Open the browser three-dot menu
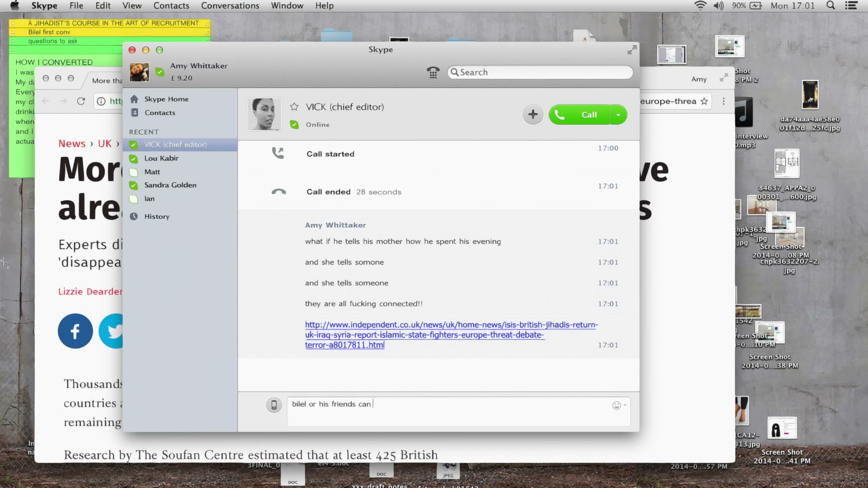Viewport: 868px width, 488px height. click(723, 101)
